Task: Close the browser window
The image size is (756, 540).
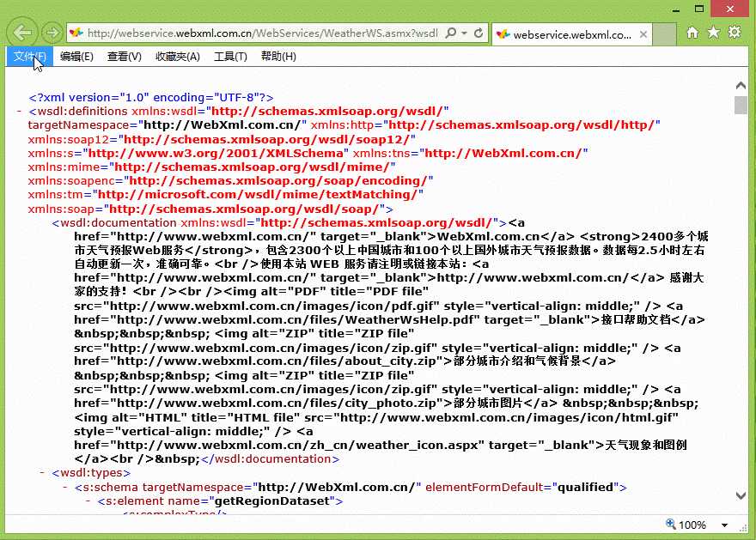Action: (x=730, y=9)
